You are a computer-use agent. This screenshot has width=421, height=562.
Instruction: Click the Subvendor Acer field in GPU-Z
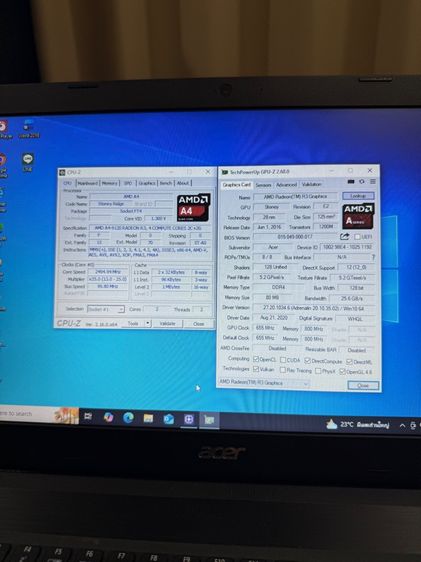click(x=273, y=247)
